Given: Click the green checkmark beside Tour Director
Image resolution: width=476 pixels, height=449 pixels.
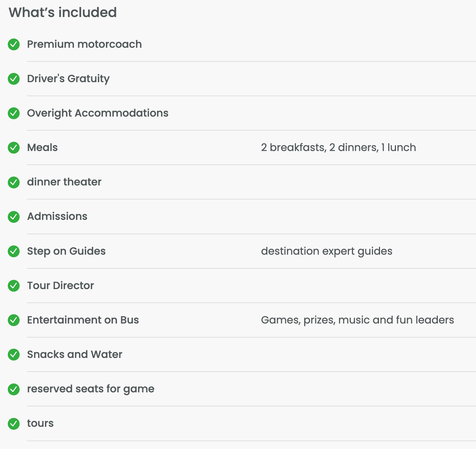Looking at the screenshot, I should [14, 286].
